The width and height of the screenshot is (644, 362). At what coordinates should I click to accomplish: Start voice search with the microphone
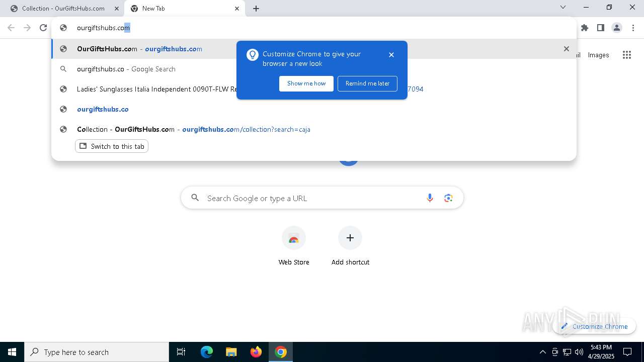430,198
